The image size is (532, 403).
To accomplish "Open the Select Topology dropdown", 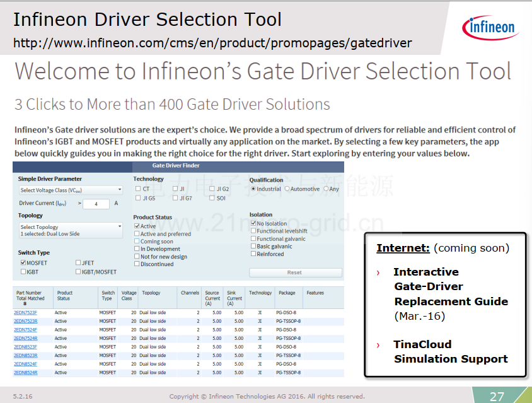I will click(x=71, y=230).
